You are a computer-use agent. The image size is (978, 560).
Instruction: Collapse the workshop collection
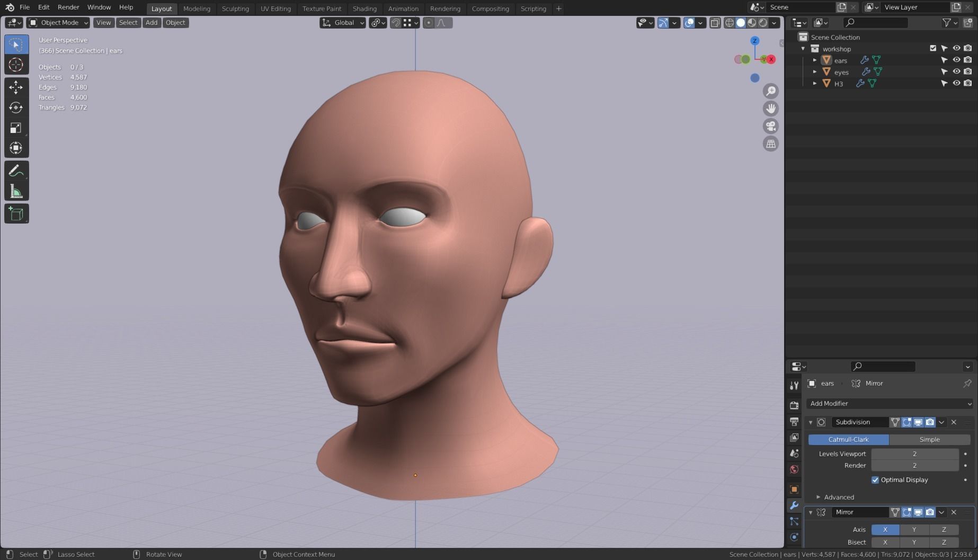coord(803,49)
